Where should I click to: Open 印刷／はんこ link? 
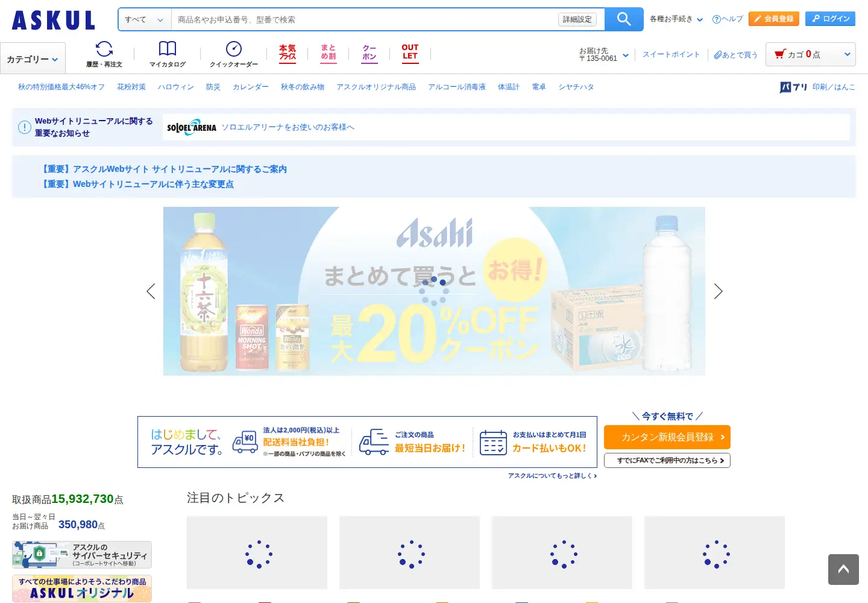coord(834,87)
